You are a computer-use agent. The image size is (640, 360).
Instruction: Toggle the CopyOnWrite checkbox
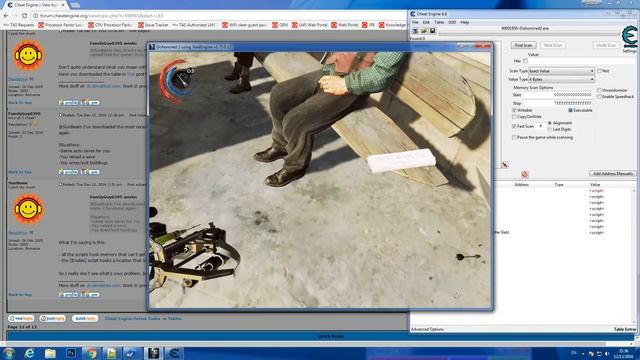click(x=514, y=117)
